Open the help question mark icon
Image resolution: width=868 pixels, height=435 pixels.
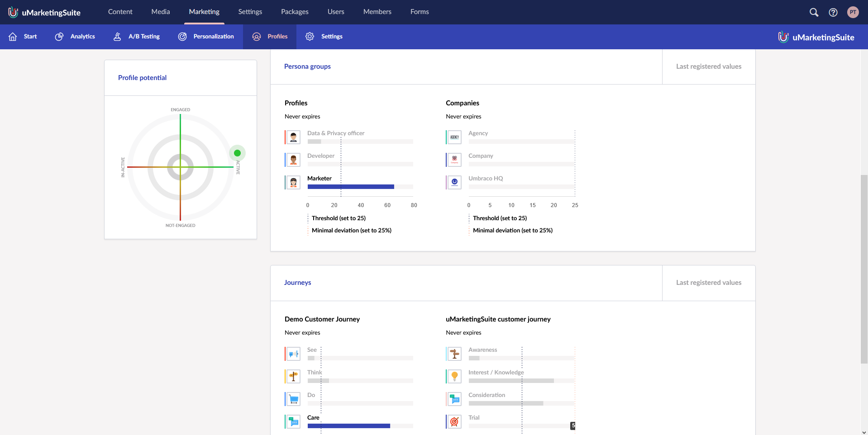tap(833, 12)
